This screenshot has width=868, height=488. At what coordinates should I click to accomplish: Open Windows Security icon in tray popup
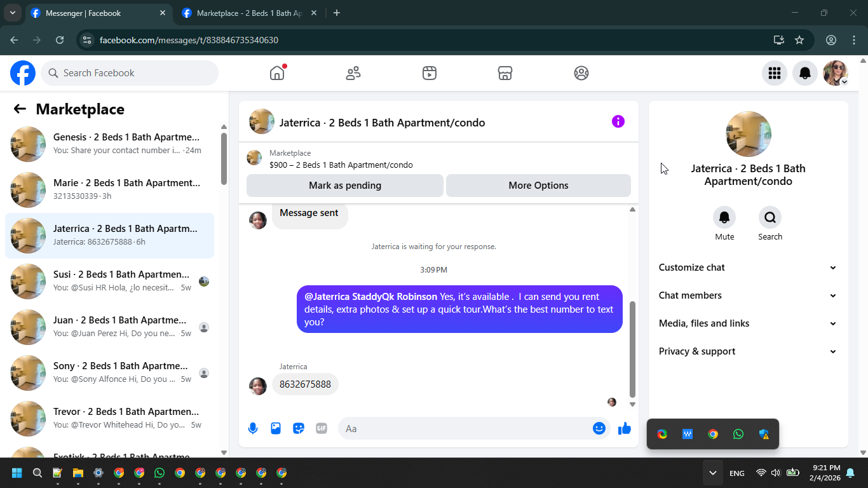(x=764, y=434)
